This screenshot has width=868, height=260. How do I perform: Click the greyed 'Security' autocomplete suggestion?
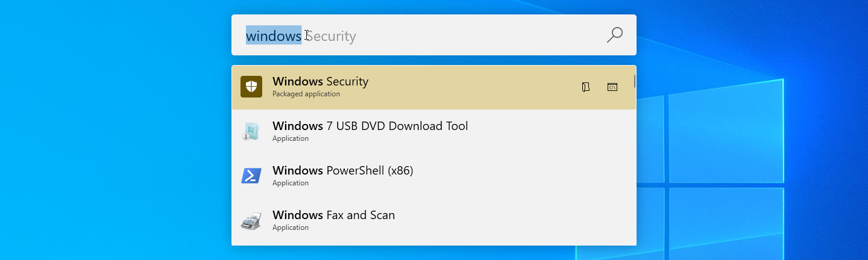[330, 36]
